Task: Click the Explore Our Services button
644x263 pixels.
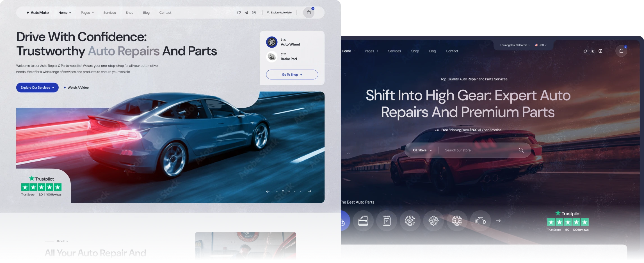Action: point(37,87)
